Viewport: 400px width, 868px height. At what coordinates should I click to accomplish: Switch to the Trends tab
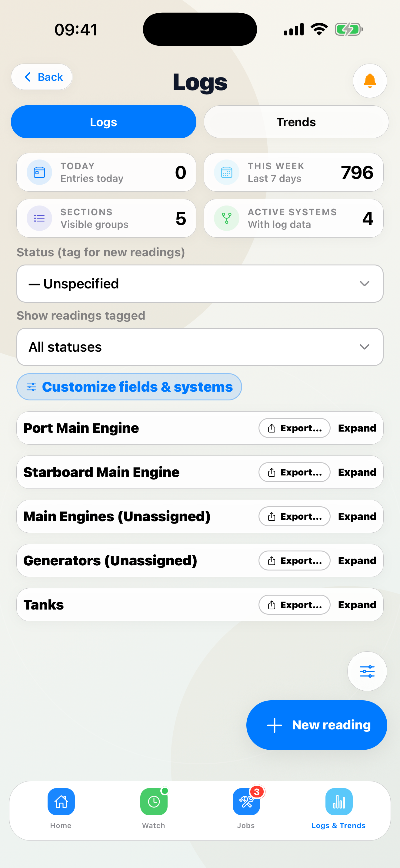pyautogui.click(x=296, y=122)
